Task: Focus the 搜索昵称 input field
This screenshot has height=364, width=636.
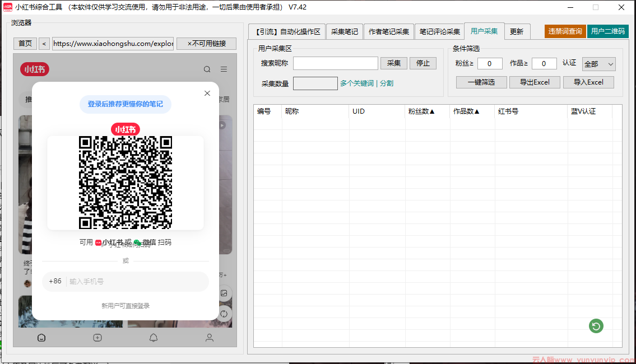Action: [x=336, y=63]
